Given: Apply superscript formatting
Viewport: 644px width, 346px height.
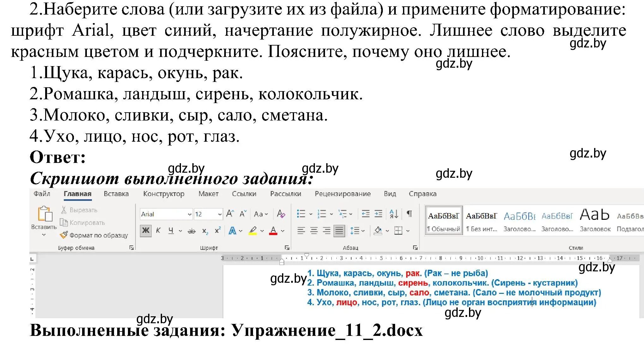Looking at the screenshot, I should click(x=218, y=231).
